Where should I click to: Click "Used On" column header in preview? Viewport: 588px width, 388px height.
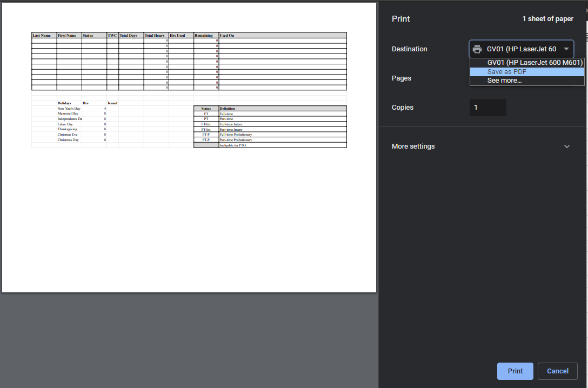[x=227, y=36]
